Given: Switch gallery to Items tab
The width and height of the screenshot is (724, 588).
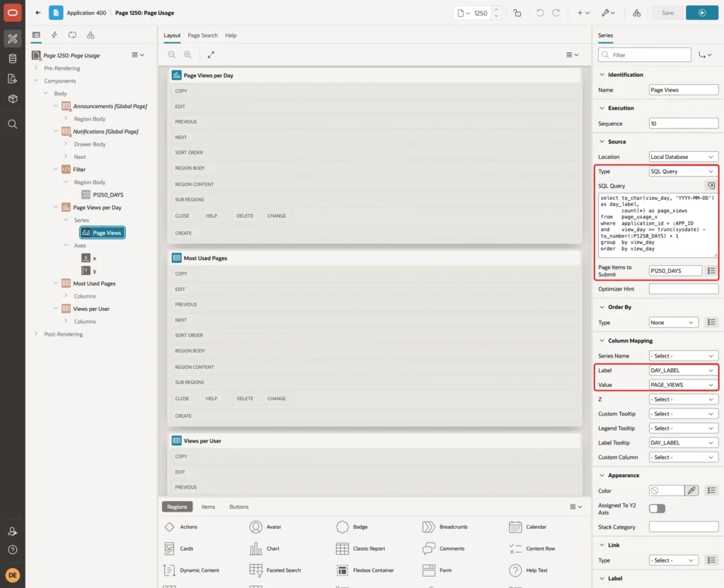Looking at the screenshot, I should pos(209,507).
